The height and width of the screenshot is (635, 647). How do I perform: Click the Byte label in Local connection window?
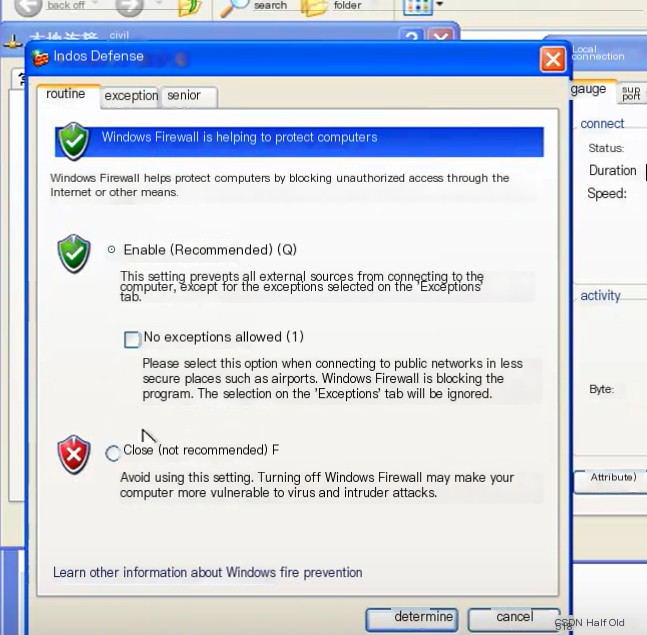click(601, 389)
